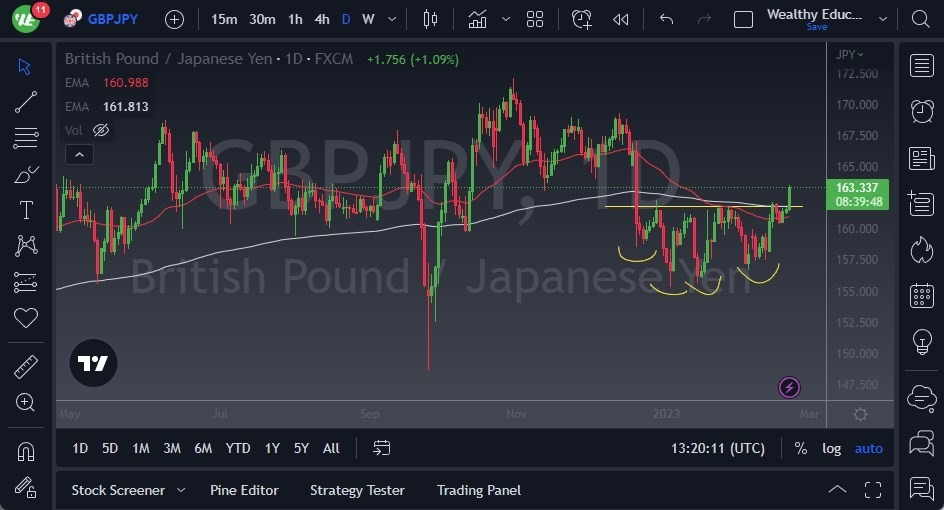This screenshot has height=510, width=944.
Task: Open the forecasting and measurement tools
Action: click(25, 282)
